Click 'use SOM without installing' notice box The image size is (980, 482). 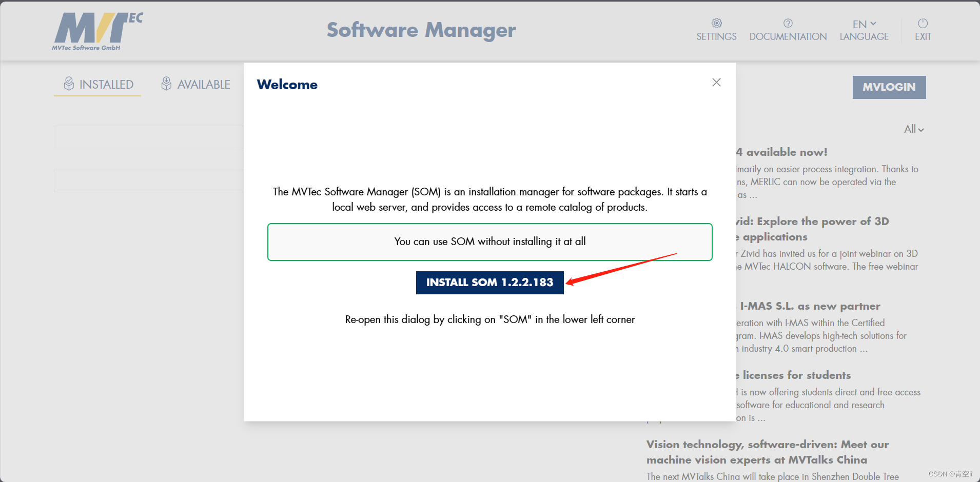click(489, 242)
